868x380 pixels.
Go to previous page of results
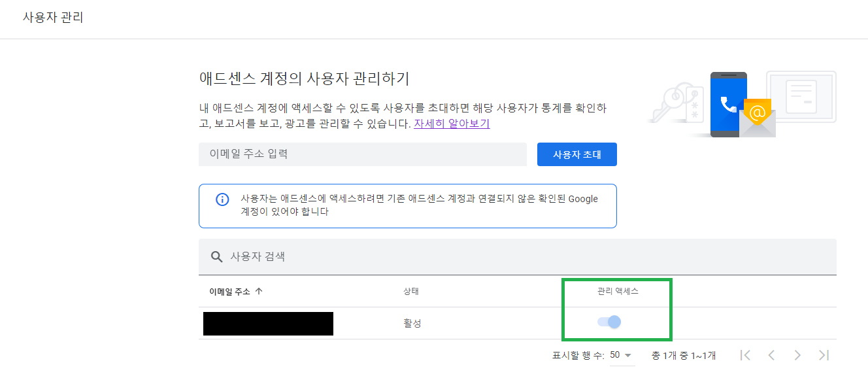[771, 355]
